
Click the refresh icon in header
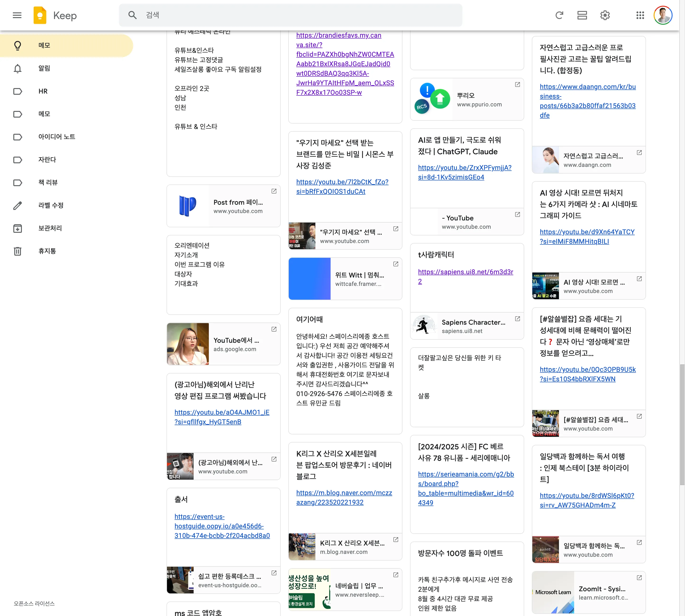(559, 15)
